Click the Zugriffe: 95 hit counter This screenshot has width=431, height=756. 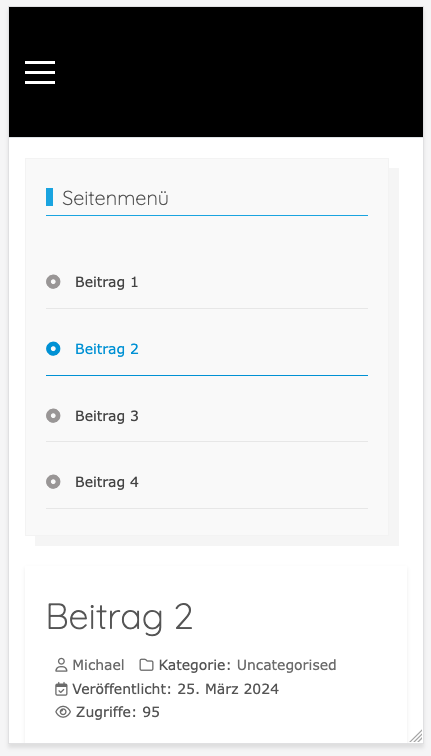(118, 712)
